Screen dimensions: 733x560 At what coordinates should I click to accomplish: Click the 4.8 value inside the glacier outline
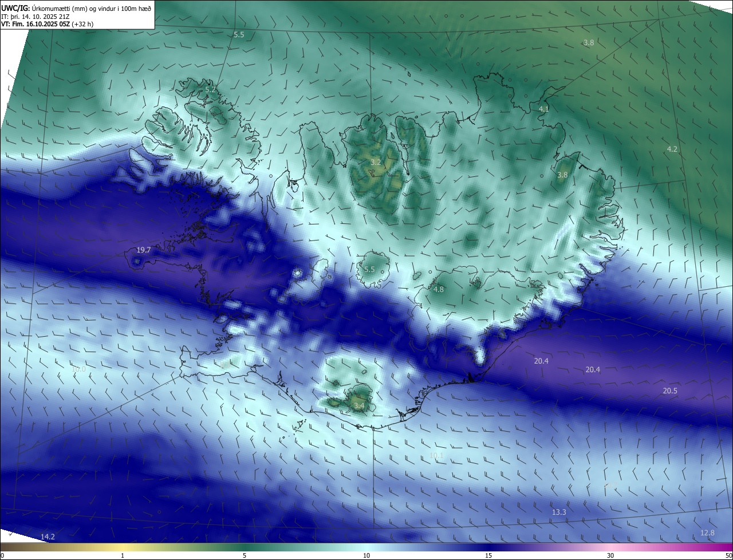pyautogui.click(x=439, y=290)
